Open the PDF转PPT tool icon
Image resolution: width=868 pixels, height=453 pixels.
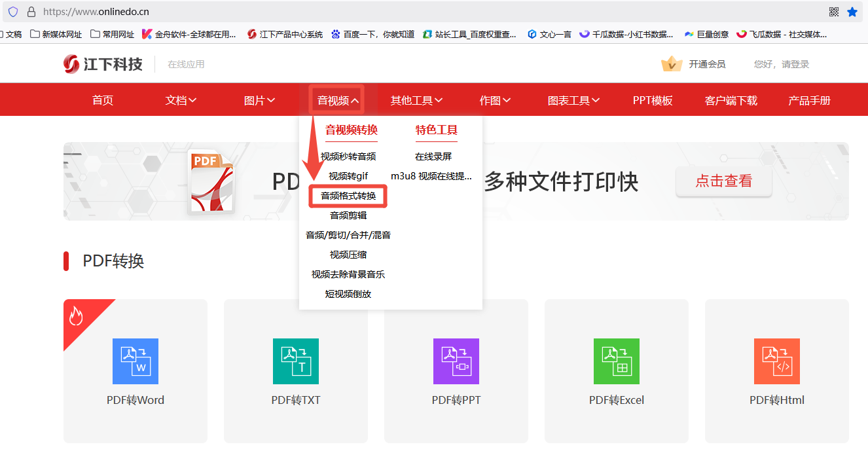[x=456, y=361]
